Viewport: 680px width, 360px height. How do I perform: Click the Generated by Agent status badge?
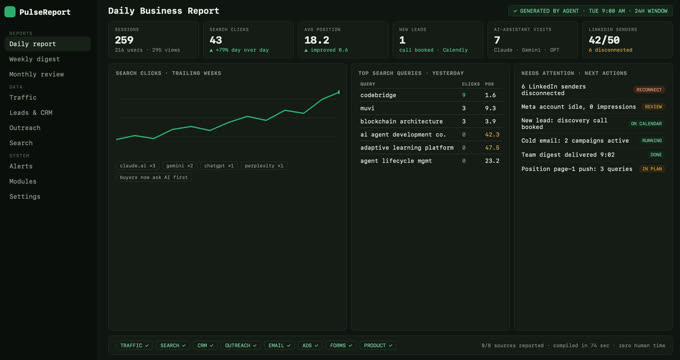[x=590, y=11]
